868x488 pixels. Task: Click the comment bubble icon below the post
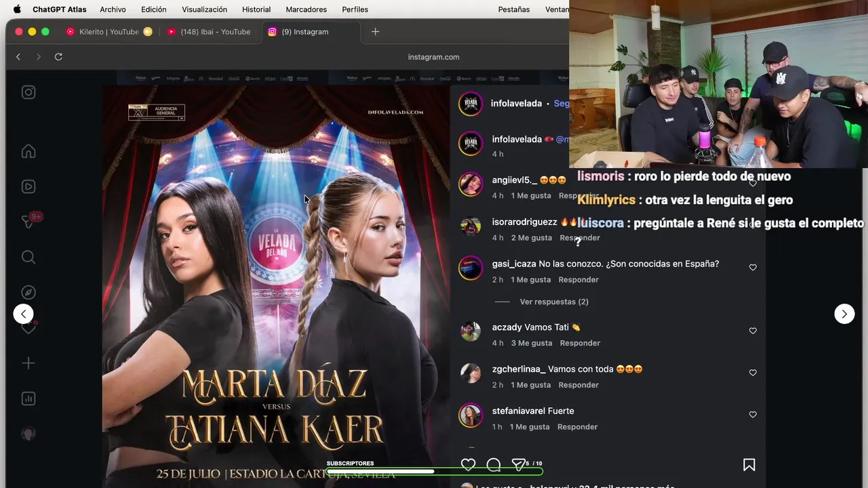pos(494,465)
